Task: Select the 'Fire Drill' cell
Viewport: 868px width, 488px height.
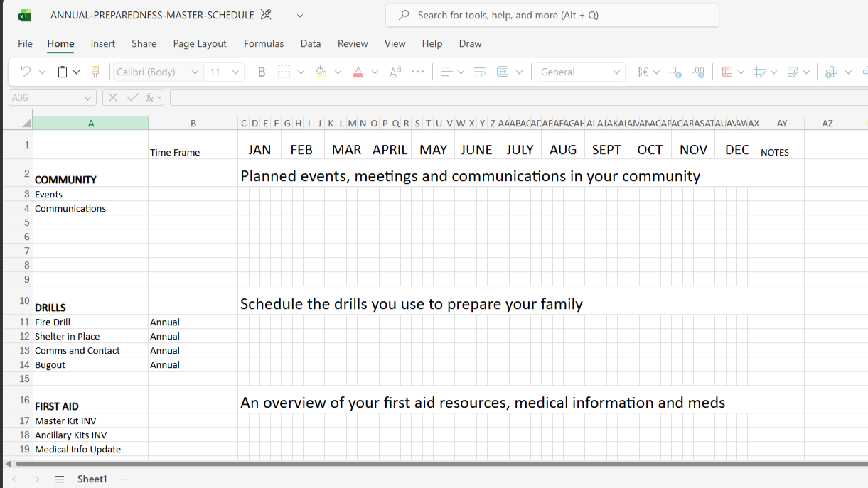Action: pos(91,322)
